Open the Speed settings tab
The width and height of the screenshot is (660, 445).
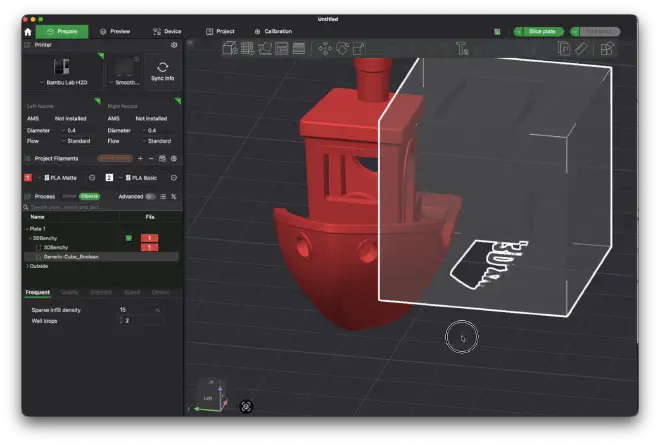tap(132, 293)
